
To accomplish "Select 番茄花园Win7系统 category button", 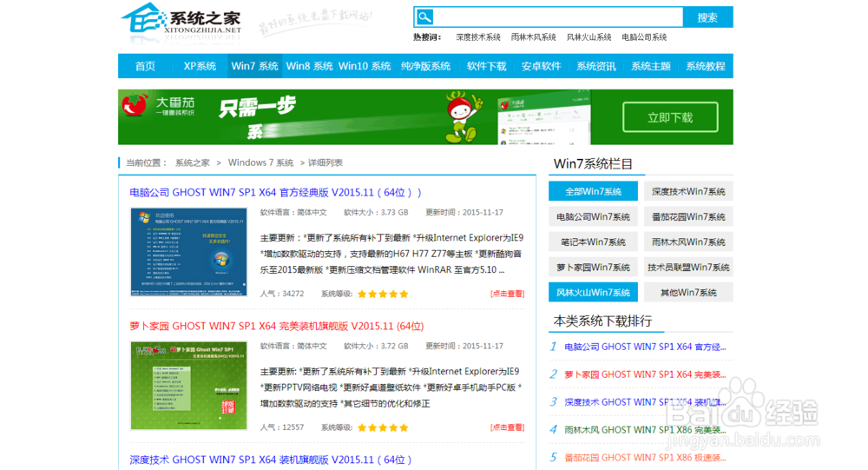I will click(x=688, y=216).
